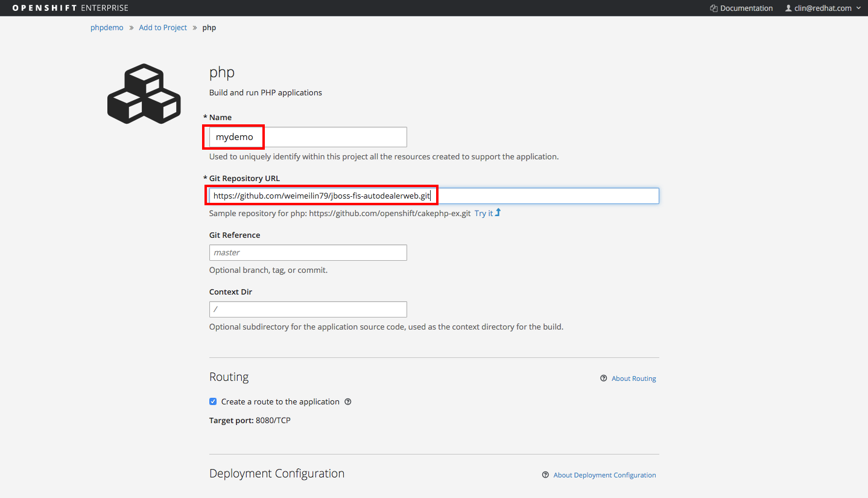Open About Routing help link

[634, 378]
